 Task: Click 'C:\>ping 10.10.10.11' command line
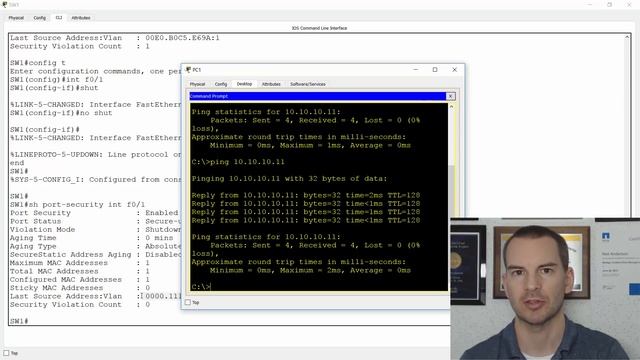click(x=238, y=162)
